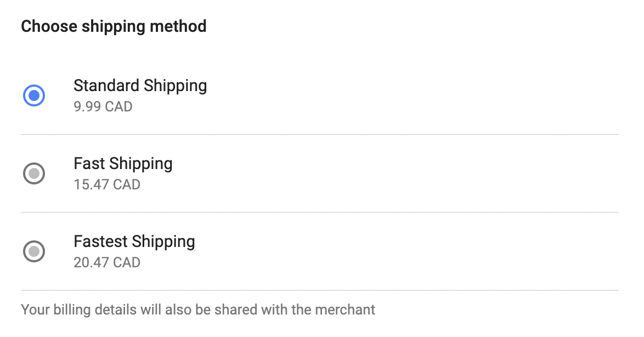The height and width of the screenshot is (337, 644).
Task: Click the 9.99 CAD price
Action: [x=103, y=106]
